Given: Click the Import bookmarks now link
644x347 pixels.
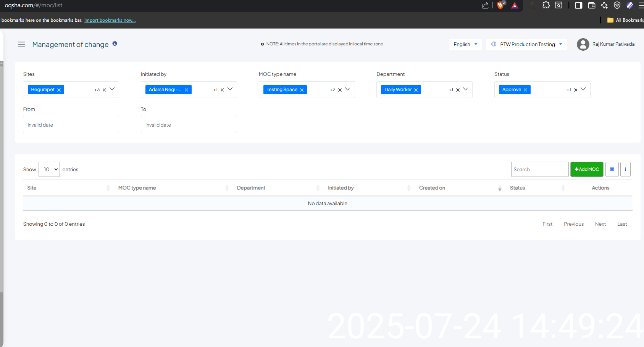Looking at the screenshot, I should pos(110,20).
